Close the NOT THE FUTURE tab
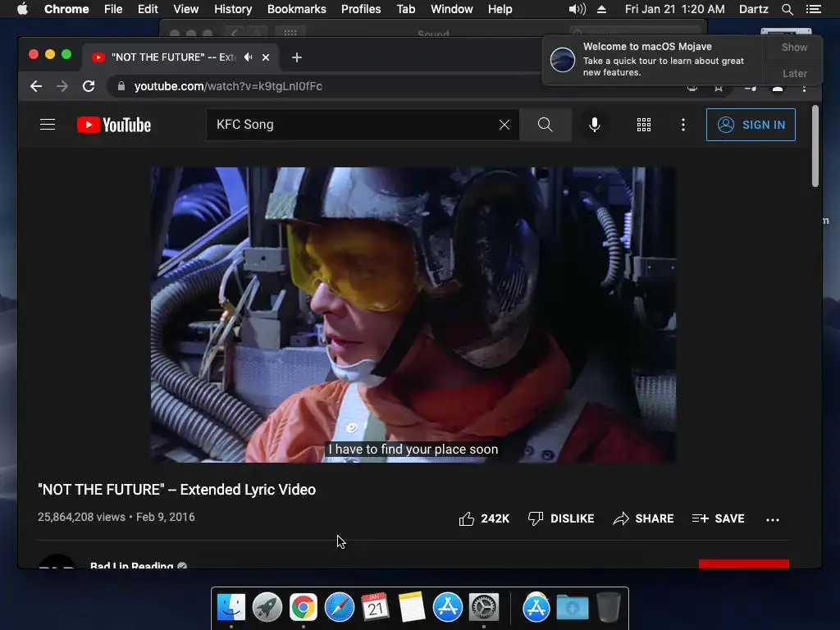This screenshot has width=840, height=630. point(266,57)
